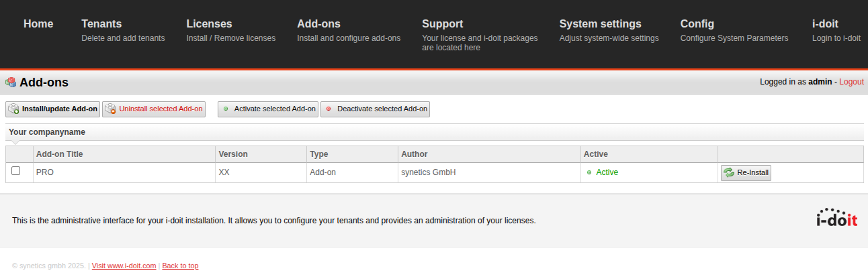Go to the Home page
The height and width of the screenshot is (279, 868).
38,24
